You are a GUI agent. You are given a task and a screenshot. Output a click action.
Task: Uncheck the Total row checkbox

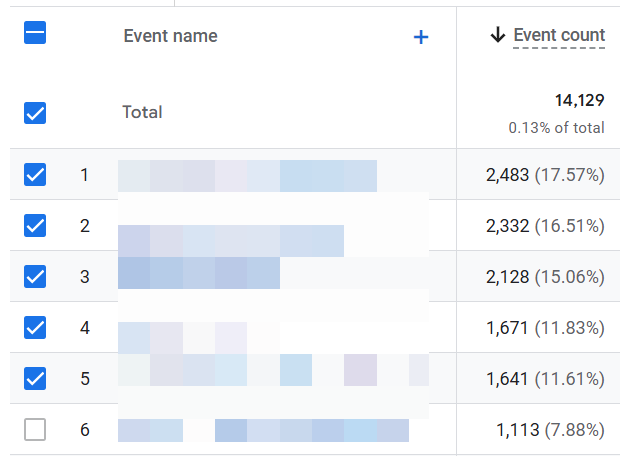click(35, 113)
